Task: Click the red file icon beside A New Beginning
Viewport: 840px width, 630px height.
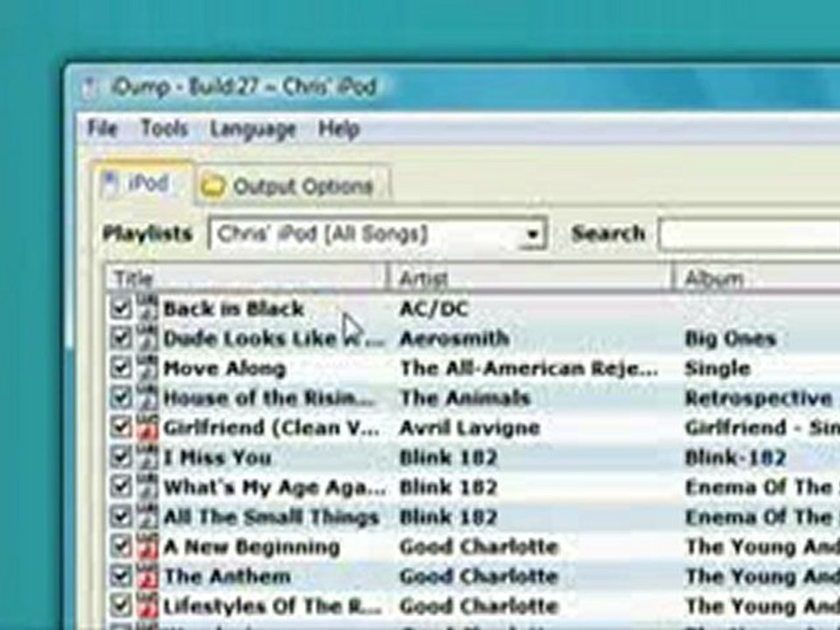Action: click(147, 546)
